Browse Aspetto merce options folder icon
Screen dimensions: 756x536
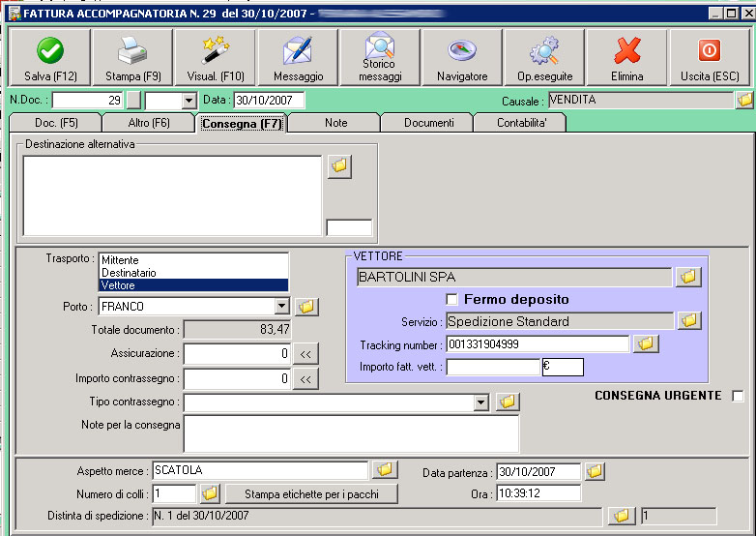point(384,469)
